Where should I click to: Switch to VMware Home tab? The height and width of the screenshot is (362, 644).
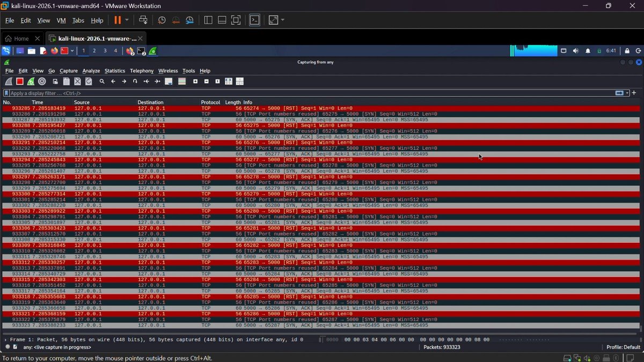[21, 39]
